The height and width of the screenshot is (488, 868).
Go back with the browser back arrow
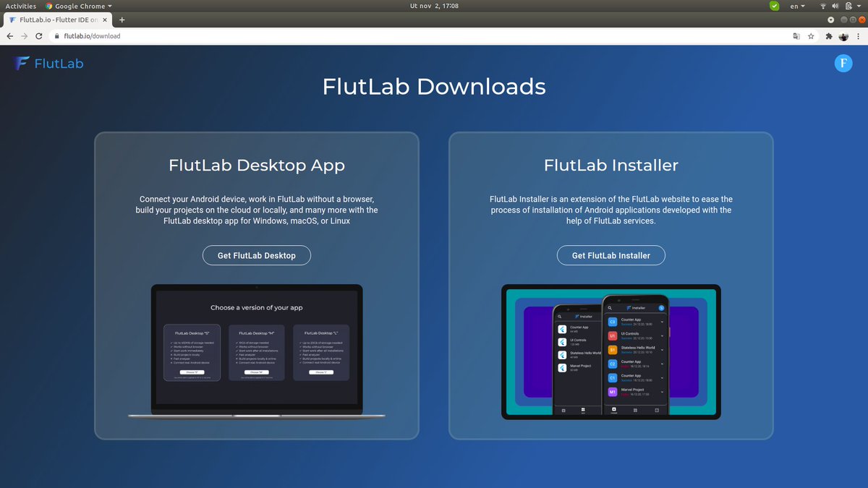(9, 35)
